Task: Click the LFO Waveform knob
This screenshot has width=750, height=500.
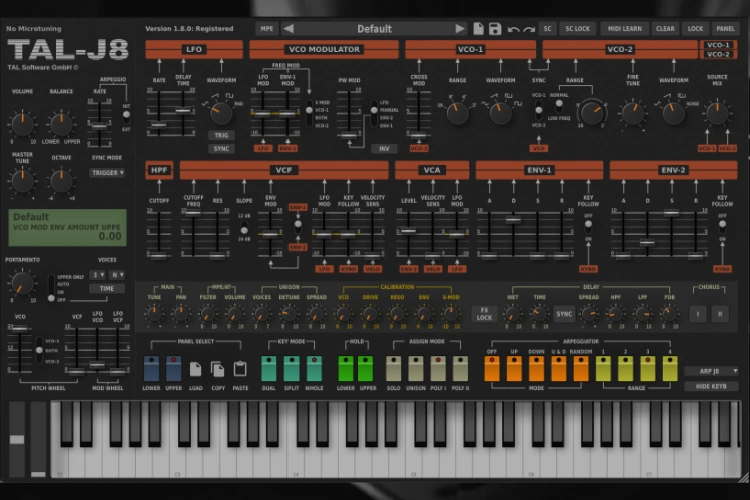Action: pos(221,113)
